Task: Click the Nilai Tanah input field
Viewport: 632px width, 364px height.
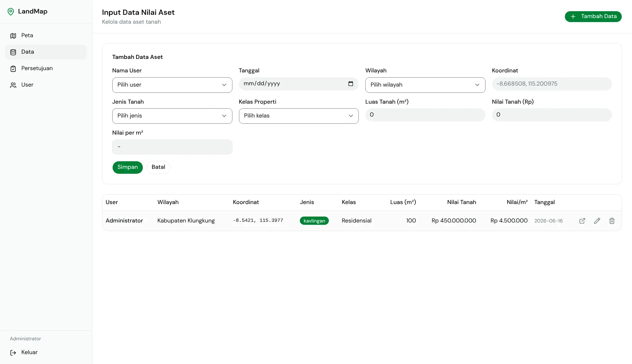Action: (x=552, y=115)
